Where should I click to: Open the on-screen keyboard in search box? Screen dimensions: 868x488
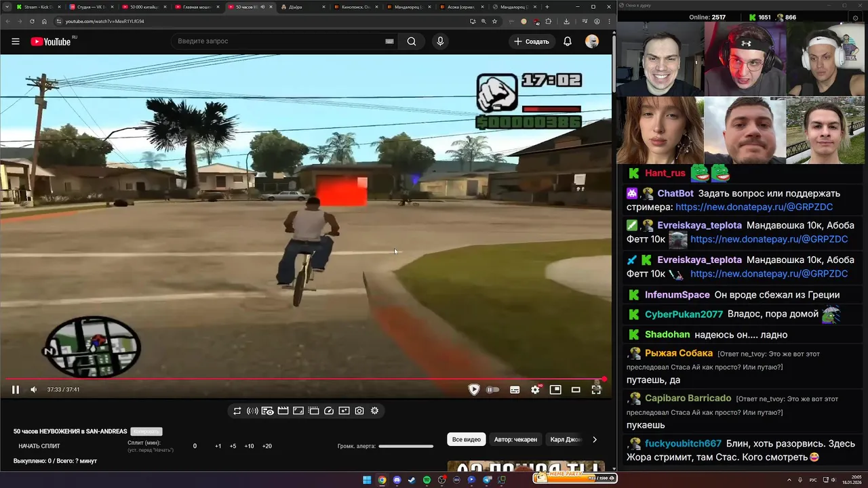point(389,41)
